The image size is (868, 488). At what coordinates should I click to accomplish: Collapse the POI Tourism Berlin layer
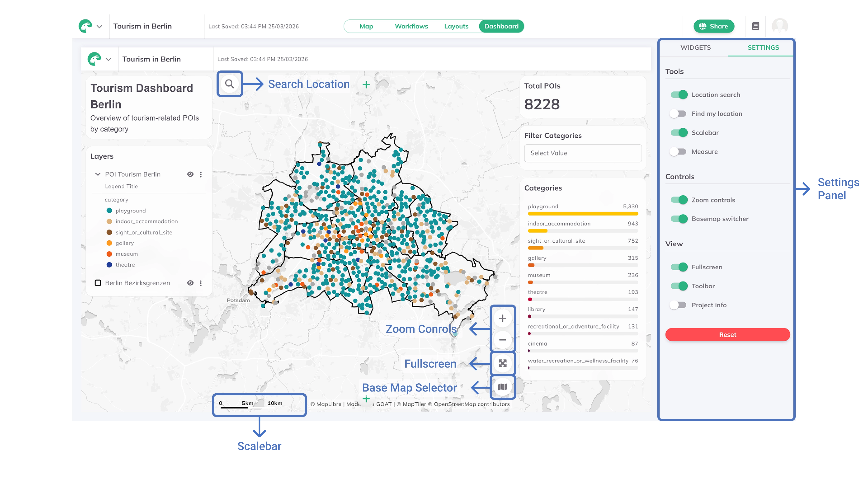pos(98,174)
